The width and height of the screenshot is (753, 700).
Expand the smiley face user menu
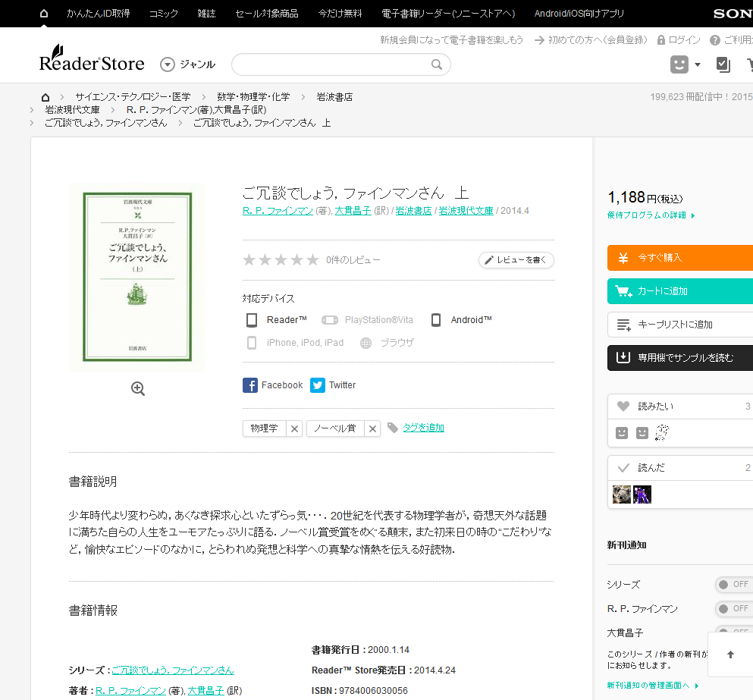686,64
